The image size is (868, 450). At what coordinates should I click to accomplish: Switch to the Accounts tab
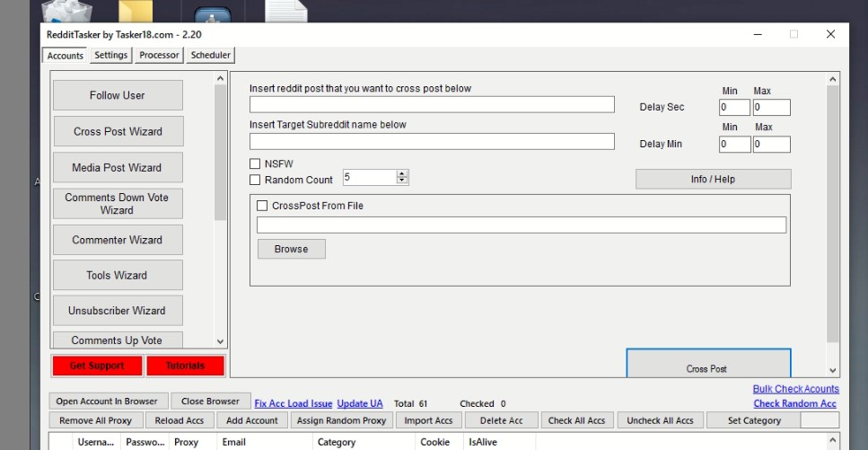[65, 56]
